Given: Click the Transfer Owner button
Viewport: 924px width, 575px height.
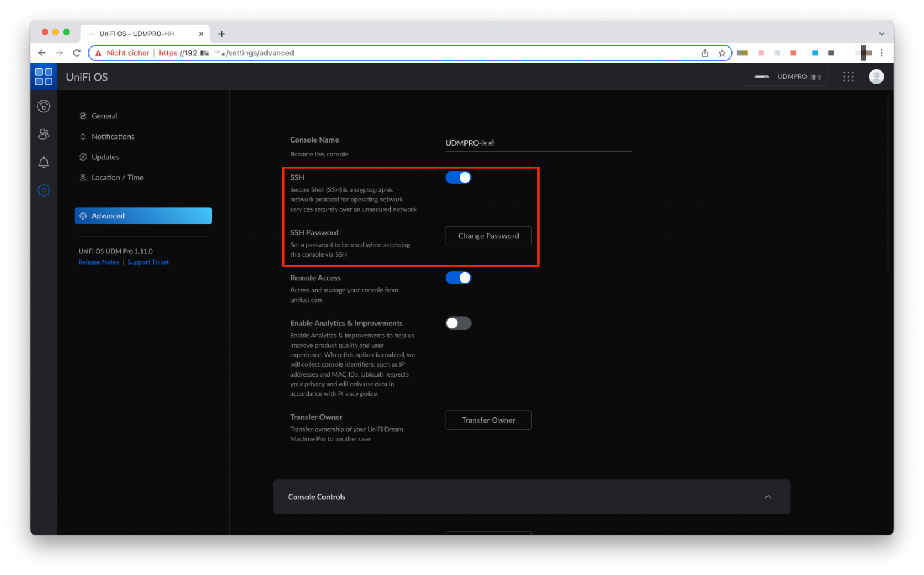Looking at the screenshot, I should click(x=488, y=420).
